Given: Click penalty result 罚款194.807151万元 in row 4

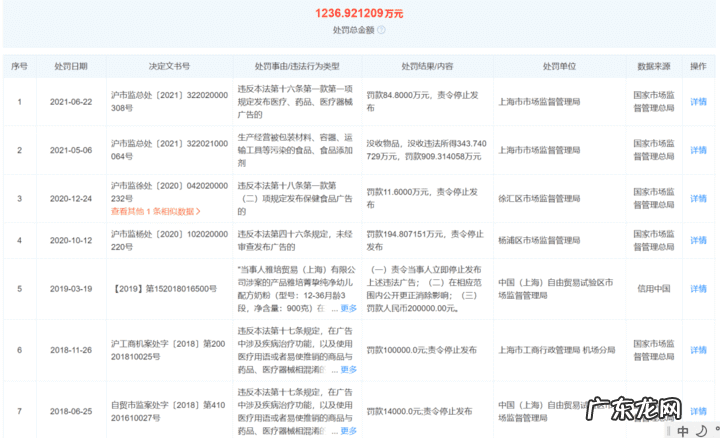Looking at the screenshot, I should click(405, 234).
